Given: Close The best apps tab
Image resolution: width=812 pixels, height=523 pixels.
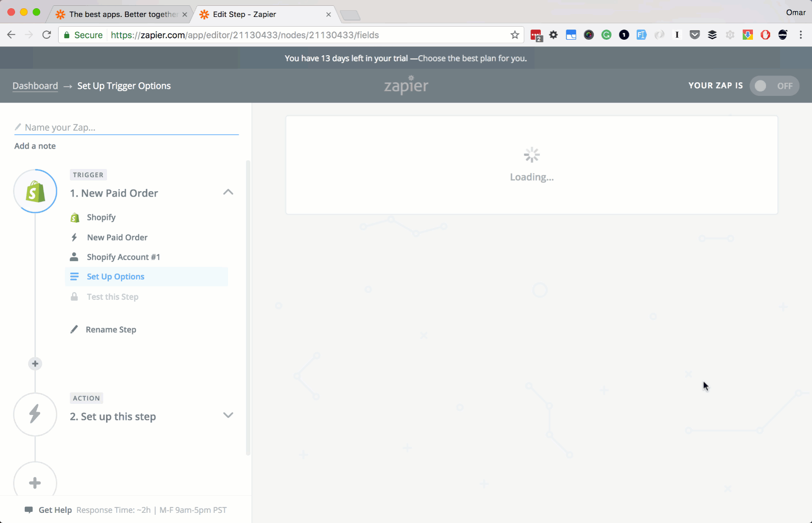Looking at the screenshot, I should coord(184,15).
